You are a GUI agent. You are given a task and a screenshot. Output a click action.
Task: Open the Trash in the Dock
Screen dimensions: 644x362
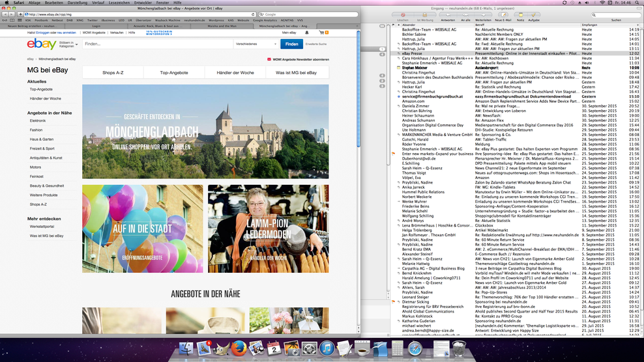tap(459, 348)
